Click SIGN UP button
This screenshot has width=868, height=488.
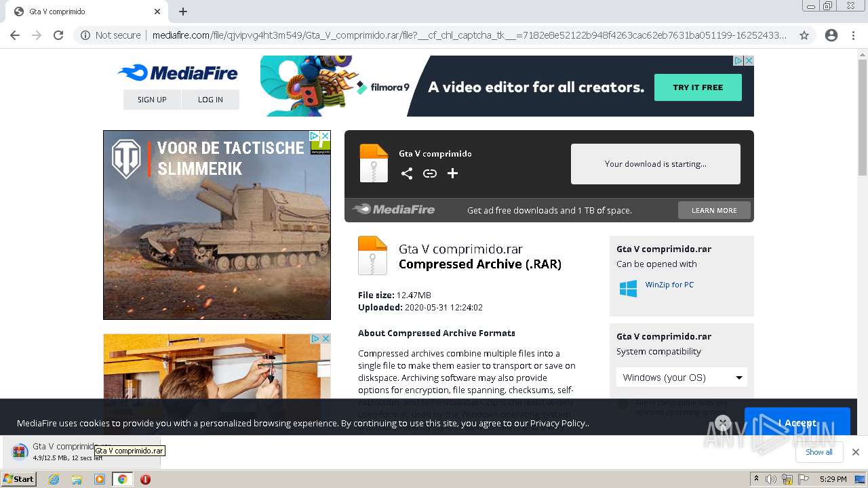pos(152,100)
